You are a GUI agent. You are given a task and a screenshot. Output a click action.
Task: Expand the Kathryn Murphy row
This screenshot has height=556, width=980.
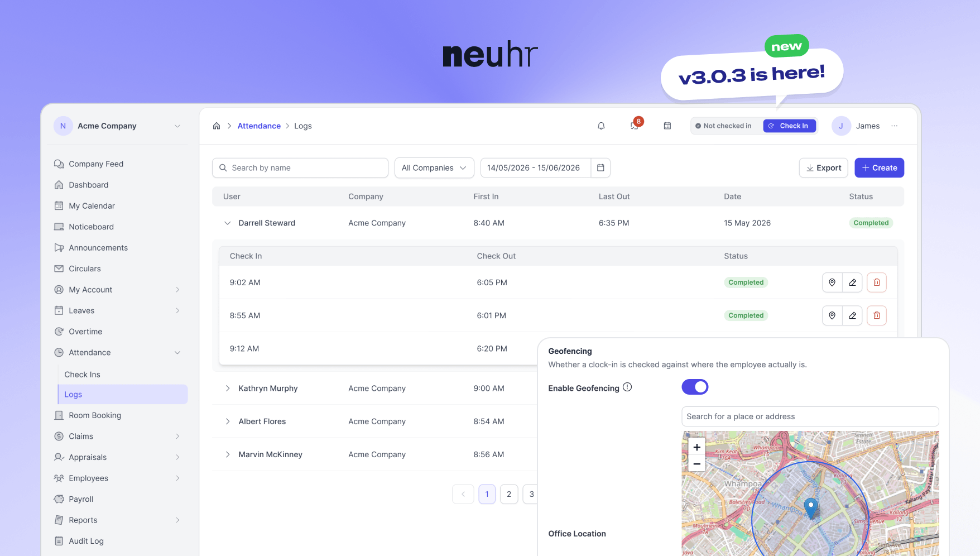point(227,389)
